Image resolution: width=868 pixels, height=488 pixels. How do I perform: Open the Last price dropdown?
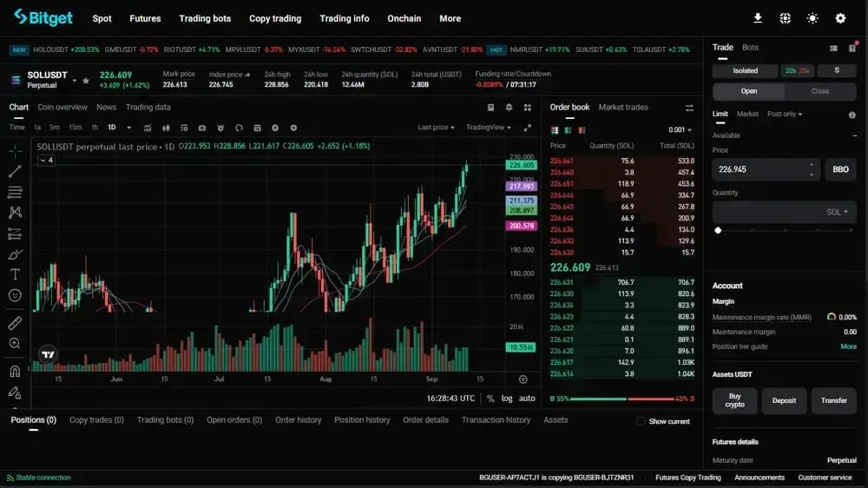(x=436, y=128)
